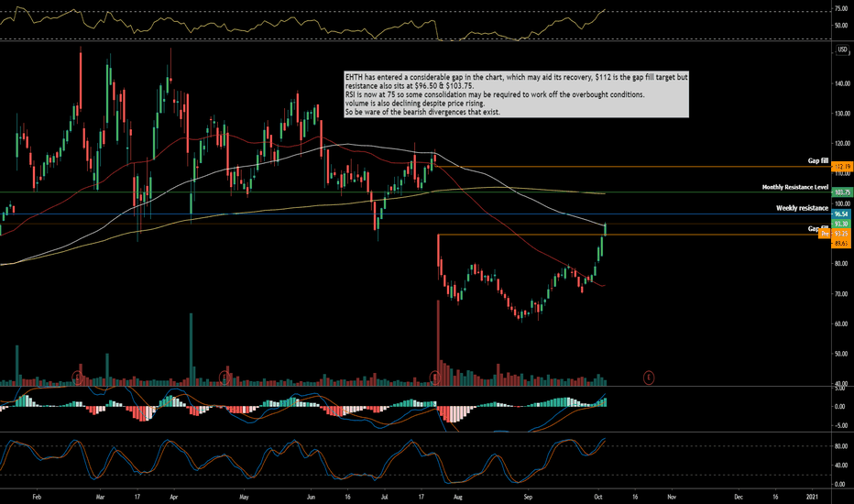Click the blue 96.54 weekly resistance price label
This screenshot has height=504, width=854.
coord(842,214)
